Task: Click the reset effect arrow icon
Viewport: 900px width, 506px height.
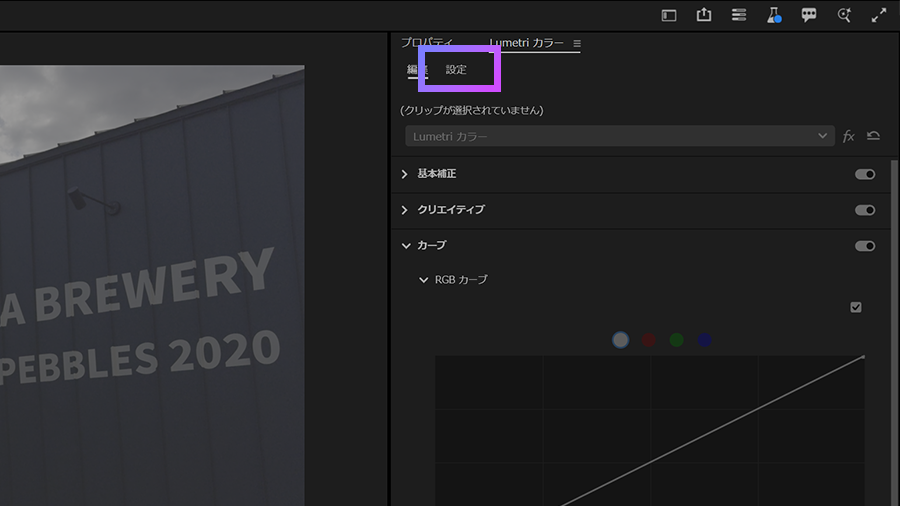Action: pos(873,135)
